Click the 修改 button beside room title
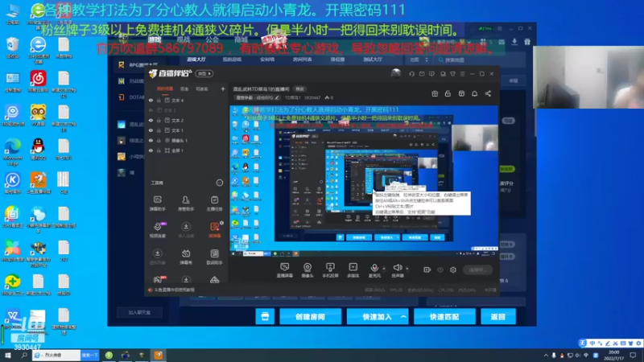Viewport: 644px width, 362px height. [x=300, y=89]
